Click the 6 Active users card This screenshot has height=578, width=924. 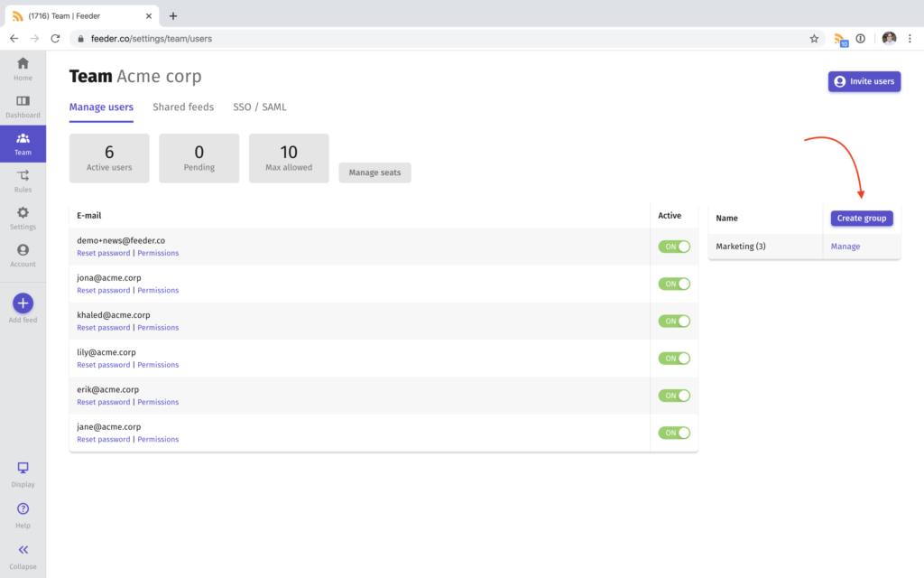(x=109, y=158)
